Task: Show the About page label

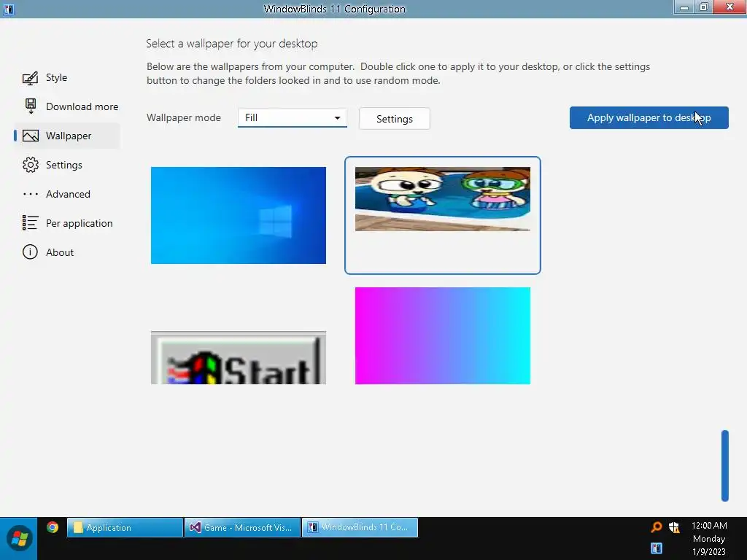Action: (x=60, y=252)
